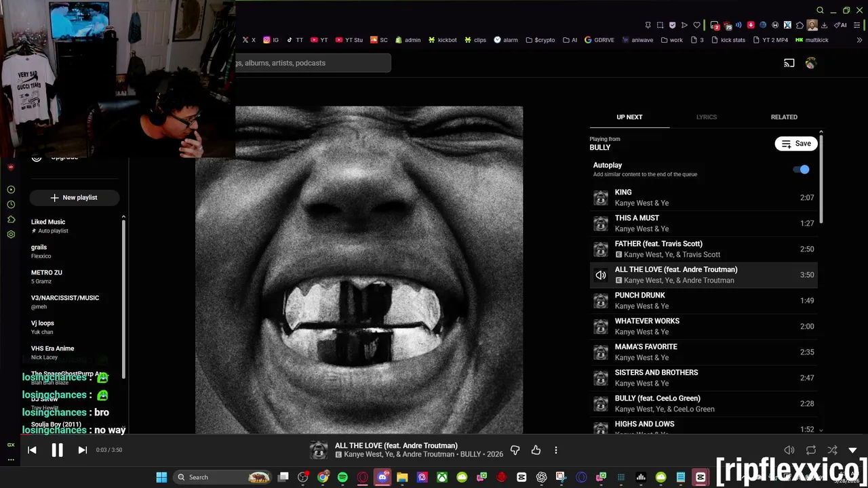868x488 pixels.
Task: Open Xbox app from the taskbar
Action: pos(442,477)
